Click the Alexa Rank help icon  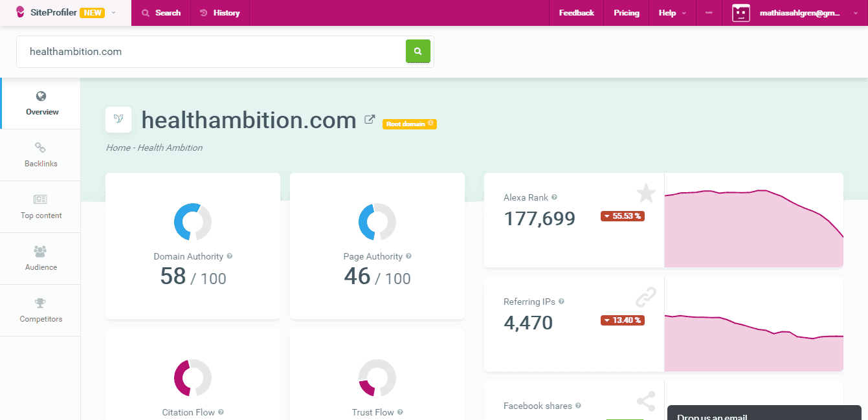pyautogui.click(x=554, y=197)
